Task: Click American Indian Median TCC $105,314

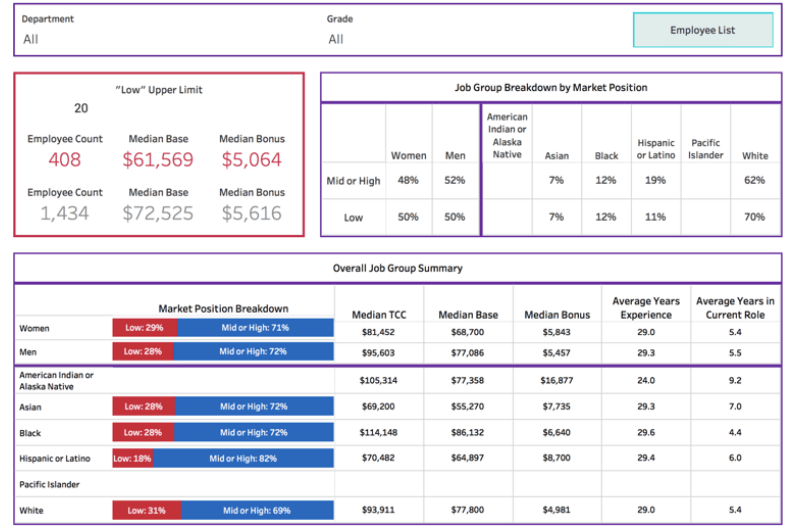Action: (x=378, y=381)
